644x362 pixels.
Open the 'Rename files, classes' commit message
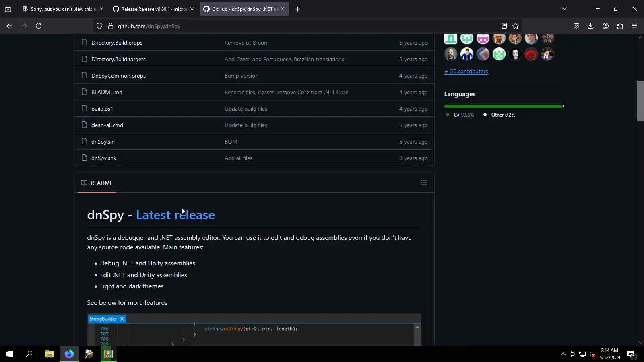(286, 92)
